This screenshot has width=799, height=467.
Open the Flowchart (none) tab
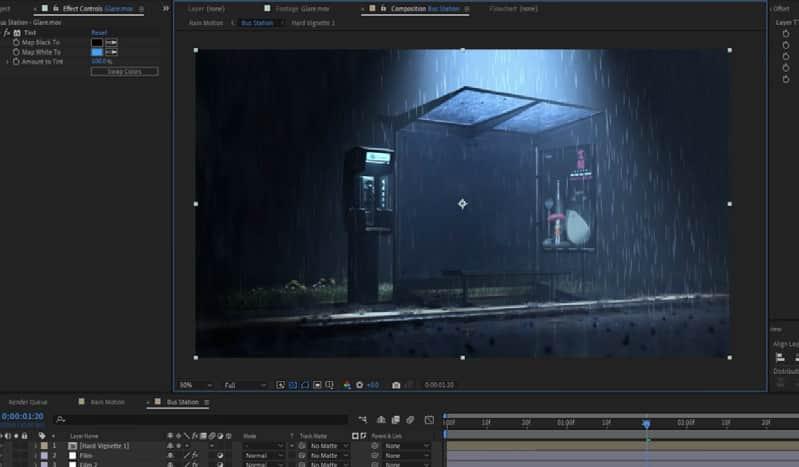click(514, 9)
